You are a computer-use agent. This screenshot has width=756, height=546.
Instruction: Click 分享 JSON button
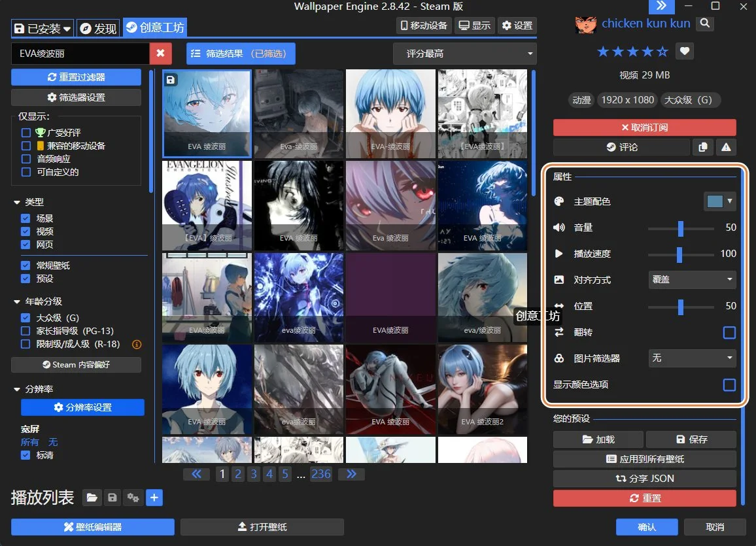click(645, 479)
